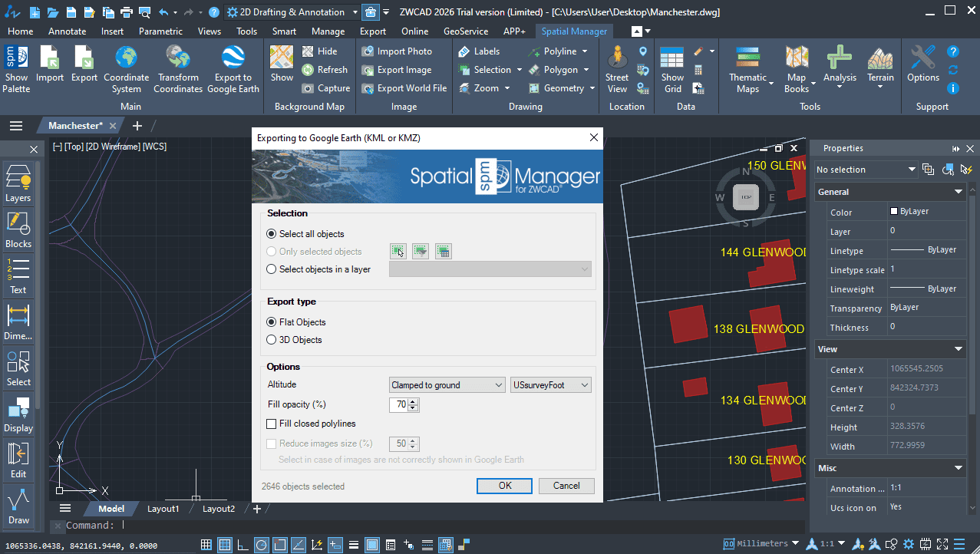Open the No selection dropdown in Properties
The height and width of the screenshot is (554, 980).
[866, 170]
